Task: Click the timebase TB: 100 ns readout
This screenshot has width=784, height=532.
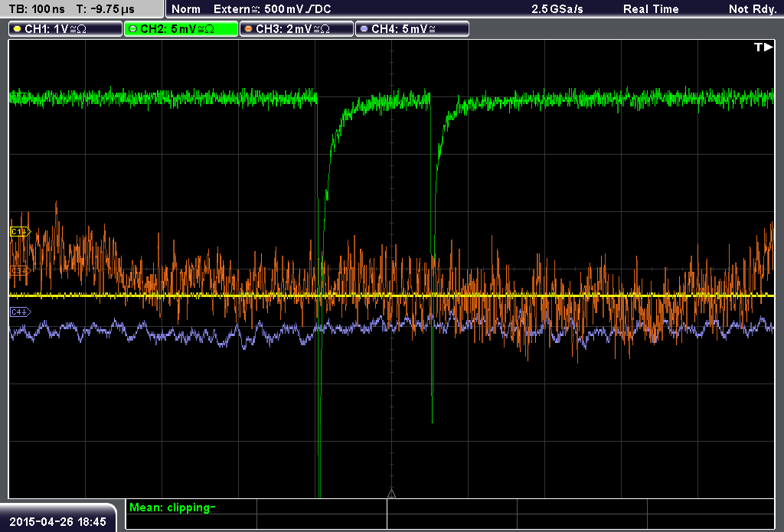Action: [x=37, y=9]
